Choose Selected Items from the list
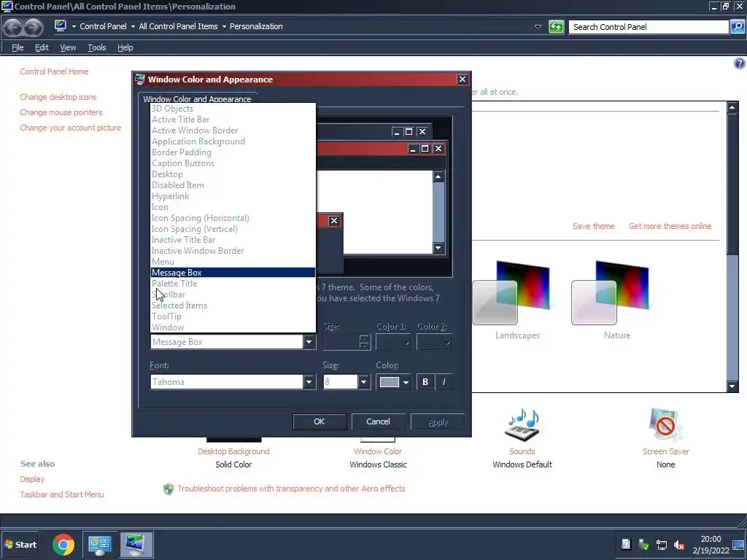Image resolution: width=747 pixels, height=560 pixels. click(x=233, y=306)
